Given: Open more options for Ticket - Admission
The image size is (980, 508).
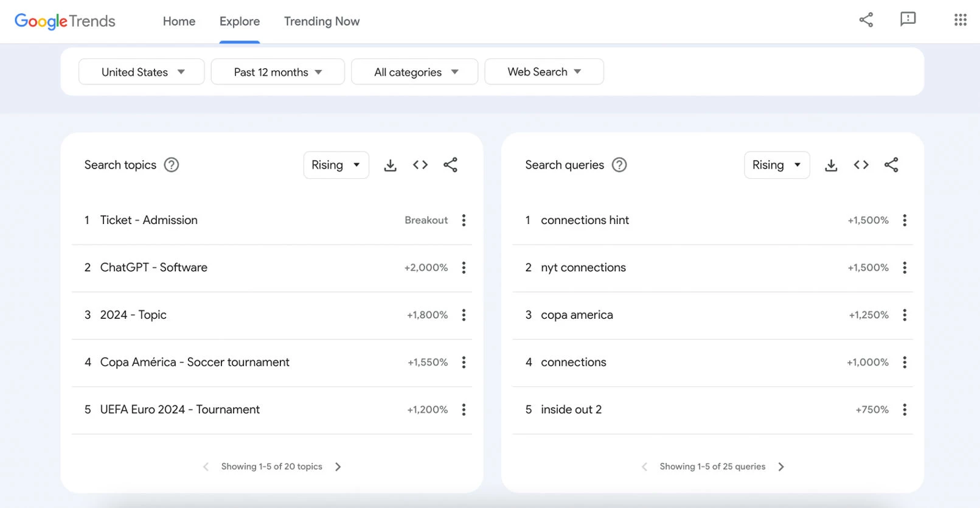Looking at the screenshot, I should [464, 220].
